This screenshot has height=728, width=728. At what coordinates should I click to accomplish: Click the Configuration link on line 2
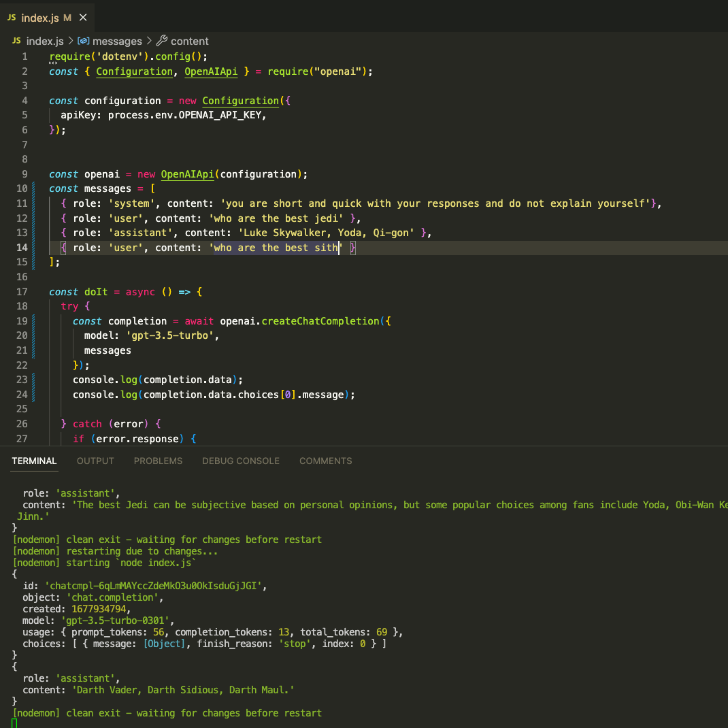[134, 71]
